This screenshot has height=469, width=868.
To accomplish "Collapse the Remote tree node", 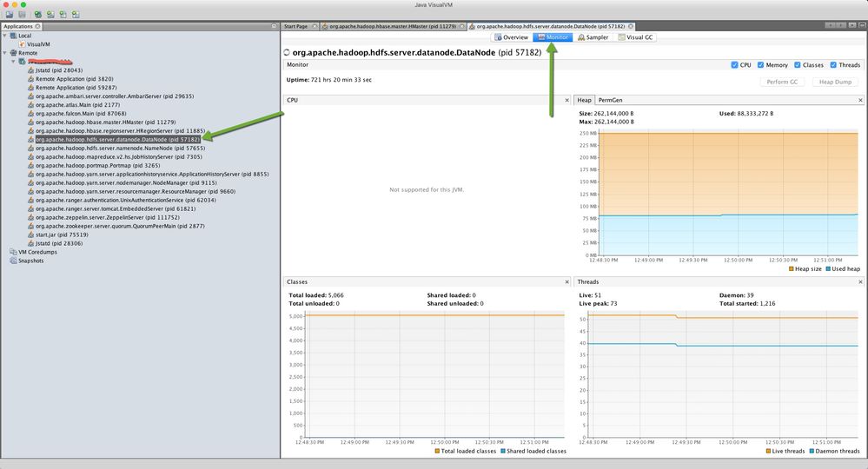I will 5,53.
